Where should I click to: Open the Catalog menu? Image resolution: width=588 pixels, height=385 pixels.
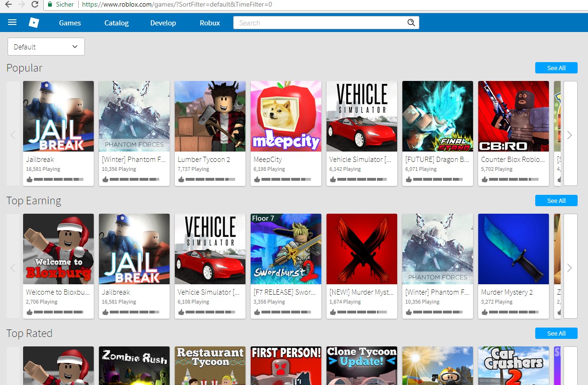point(116,23)
